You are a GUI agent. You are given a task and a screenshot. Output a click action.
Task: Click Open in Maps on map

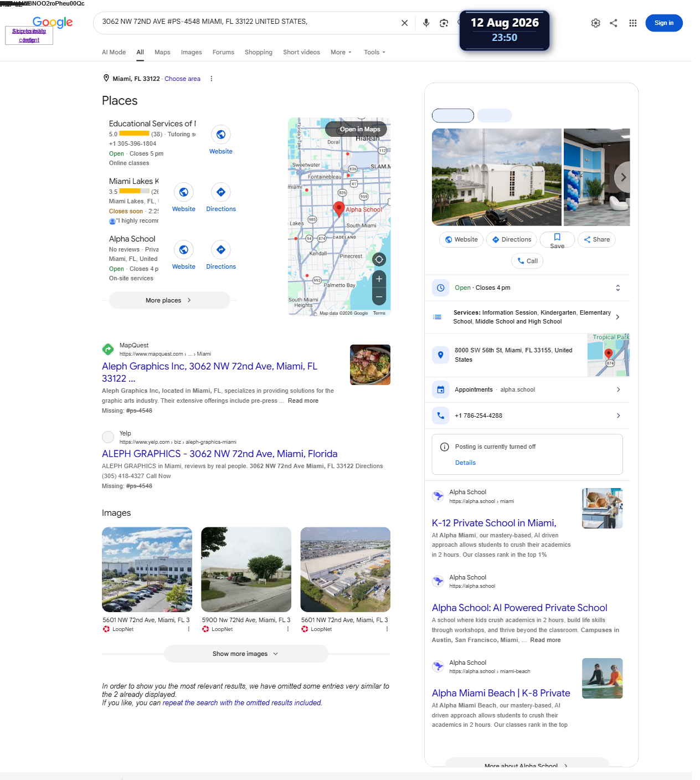pos(356,129)
